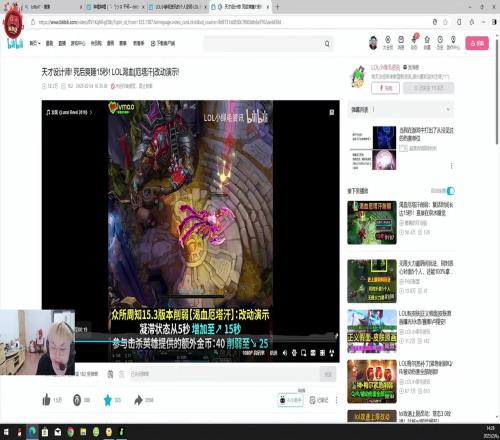Open the dynamics icon with red badge
This screenshot has height=440, width=500.
[414, 42]
